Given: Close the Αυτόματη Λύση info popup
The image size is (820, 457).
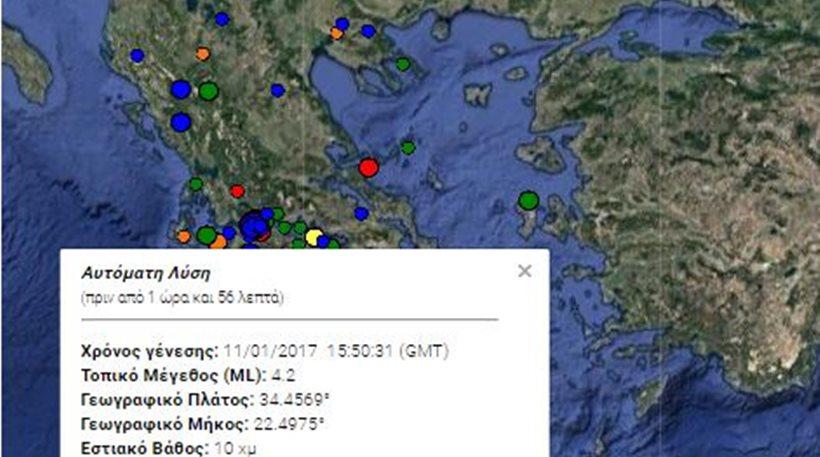Looking at the screenshot, I should coord(524,271).
